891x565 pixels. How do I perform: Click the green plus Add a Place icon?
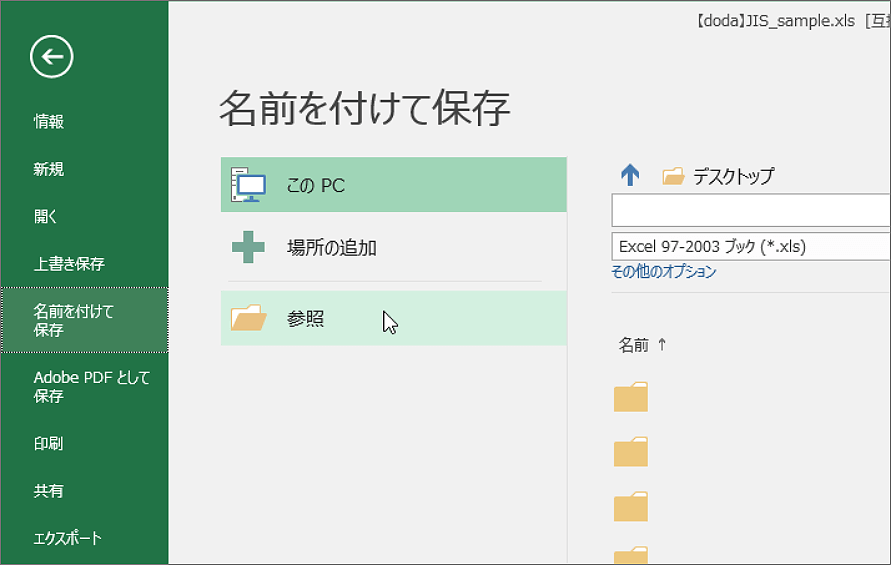[248, 247]
